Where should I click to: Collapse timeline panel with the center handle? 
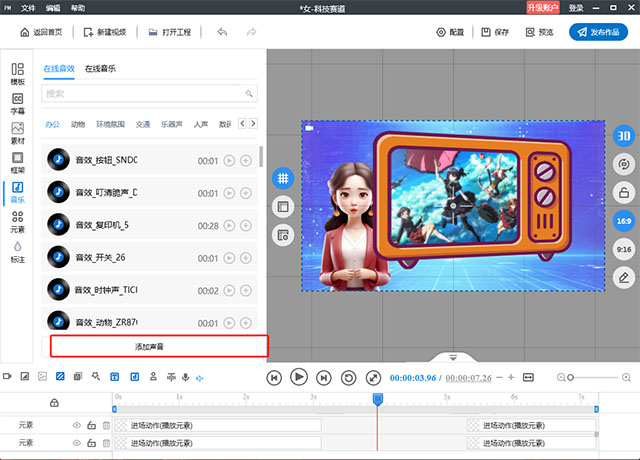point(453,357)
